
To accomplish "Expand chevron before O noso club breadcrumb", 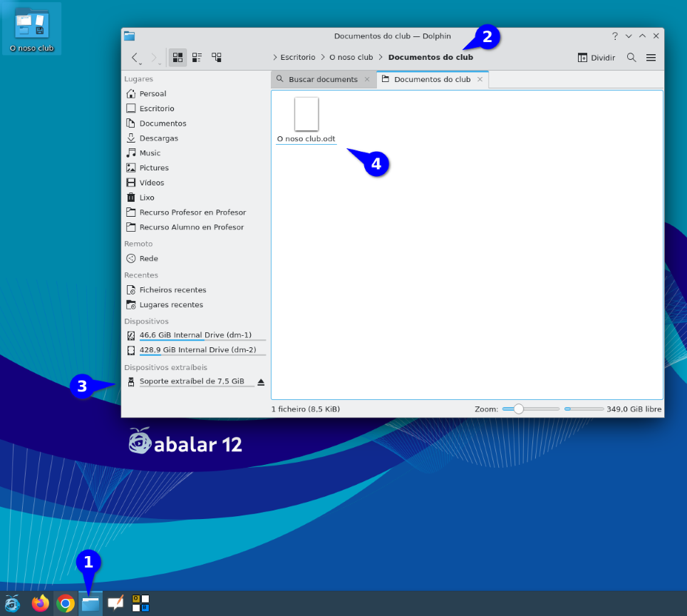I will (323, 58).
